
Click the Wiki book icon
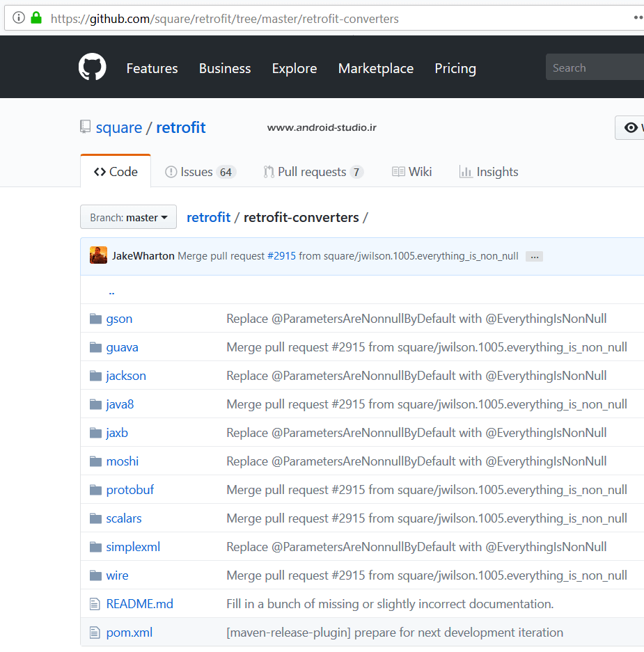398,171
